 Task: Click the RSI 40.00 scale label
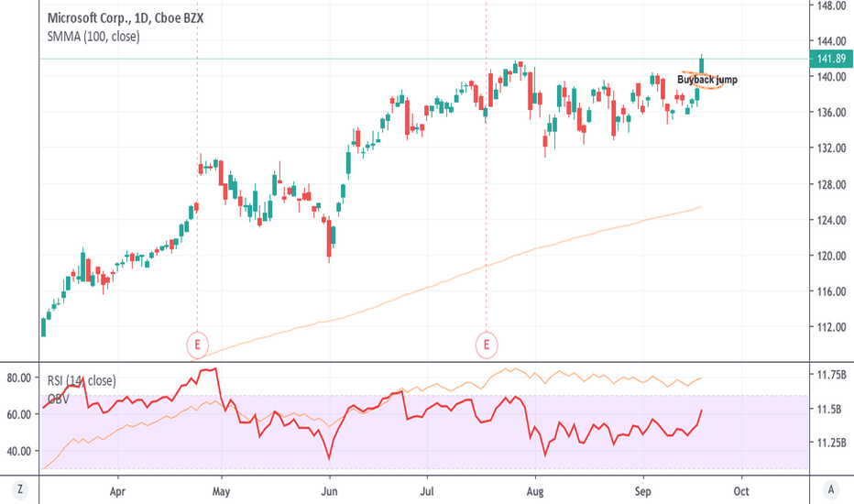click(19, 451)
